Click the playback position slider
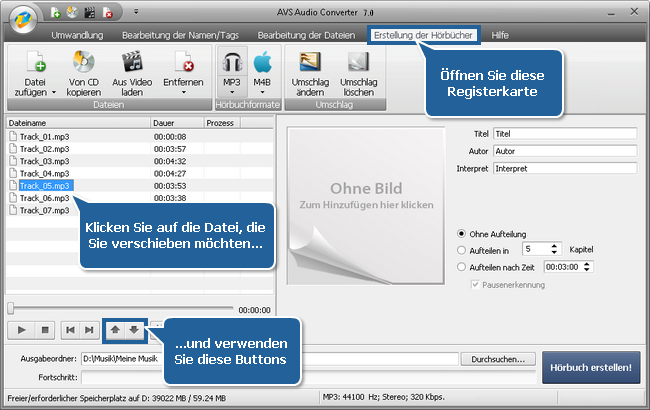 click(x=120, y=309)
